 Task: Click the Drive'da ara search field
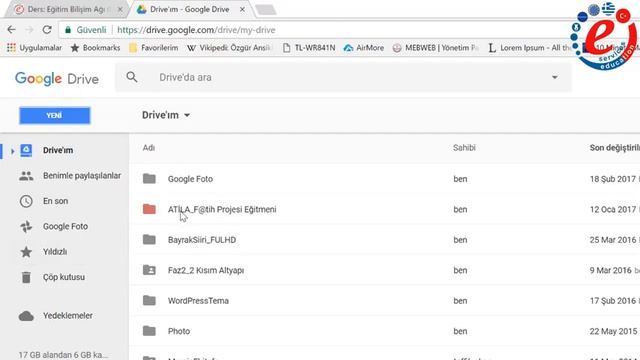click(343, 77)
